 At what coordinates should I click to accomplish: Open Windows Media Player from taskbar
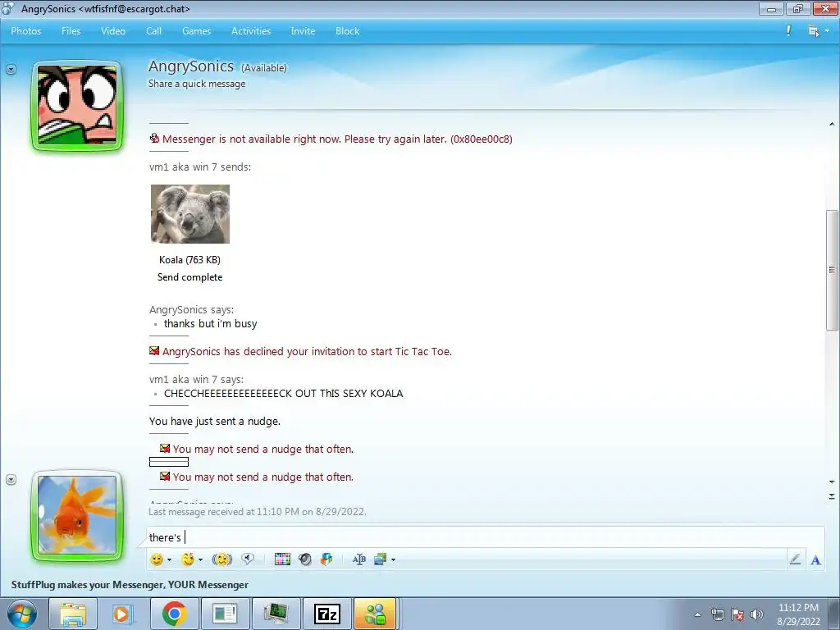(x=123, y=614)
